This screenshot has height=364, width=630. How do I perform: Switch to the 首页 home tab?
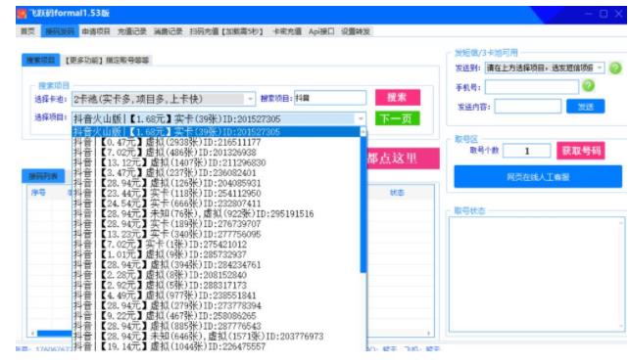point(27,31)
